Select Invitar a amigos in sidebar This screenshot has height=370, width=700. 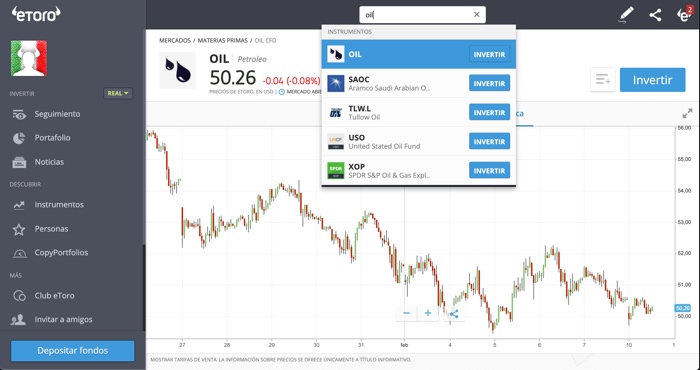pyautogui.click(x=63, y=320)
